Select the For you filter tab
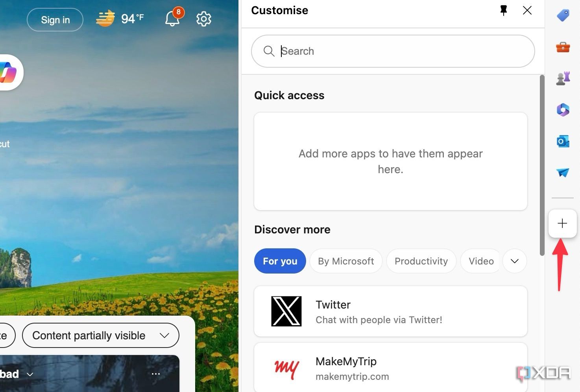The width and height of the screenshot is (580, 392). (x=280, y=261)
